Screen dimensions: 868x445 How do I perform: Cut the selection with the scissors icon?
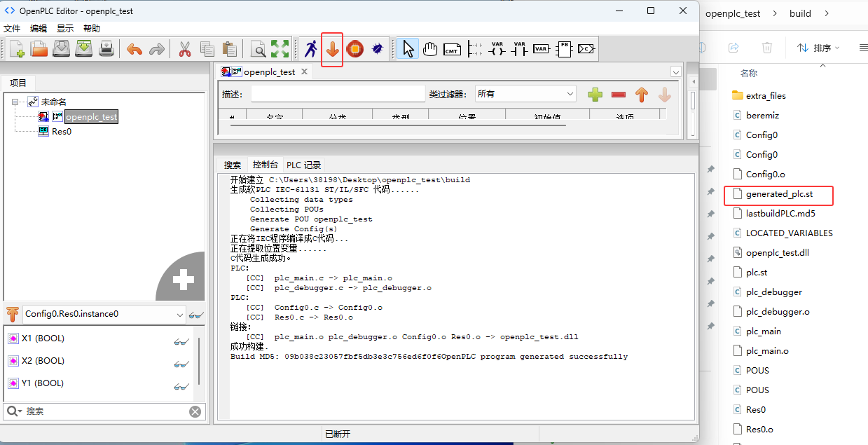click(185, 48)
